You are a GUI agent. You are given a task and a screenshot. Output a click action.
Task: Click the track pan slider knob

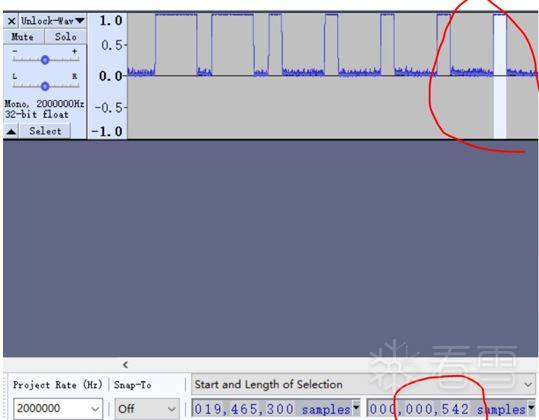point(45,86)
